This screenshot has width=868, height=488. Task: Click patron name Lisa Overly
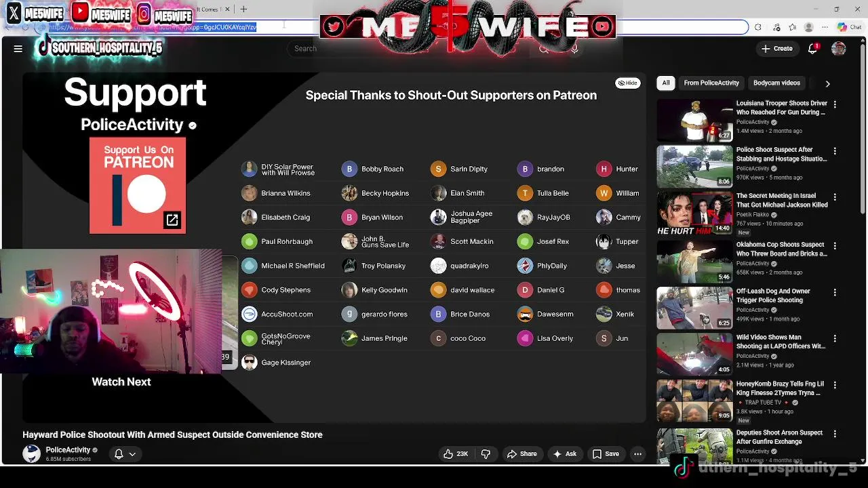click(x=555, y=338)
